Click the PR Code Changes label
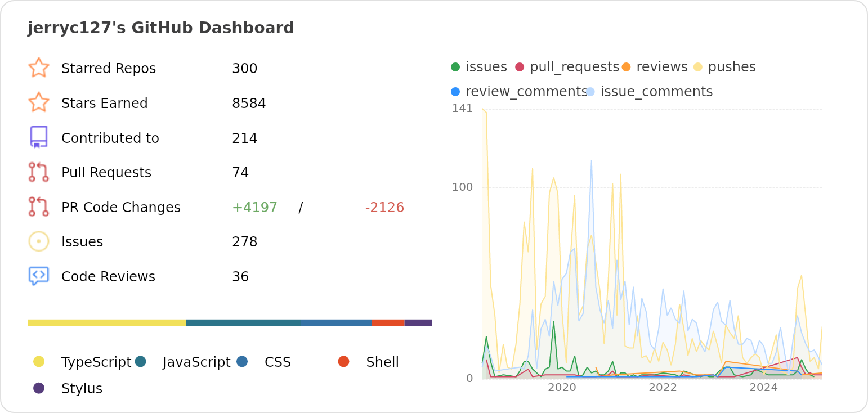The image size is (868, 413). pyautogui.click(x=121, y=208)
